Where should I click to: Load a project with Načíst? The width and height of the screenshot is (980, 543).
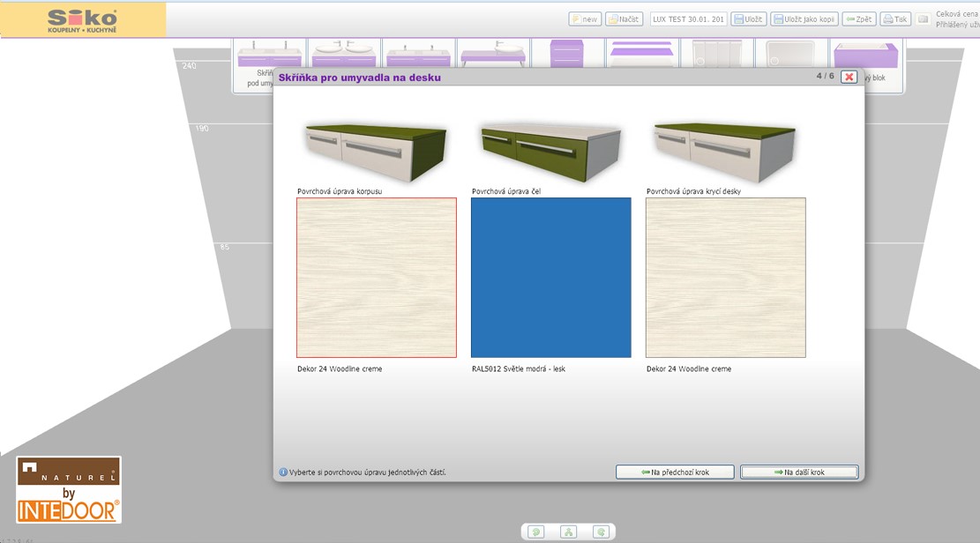625,19
